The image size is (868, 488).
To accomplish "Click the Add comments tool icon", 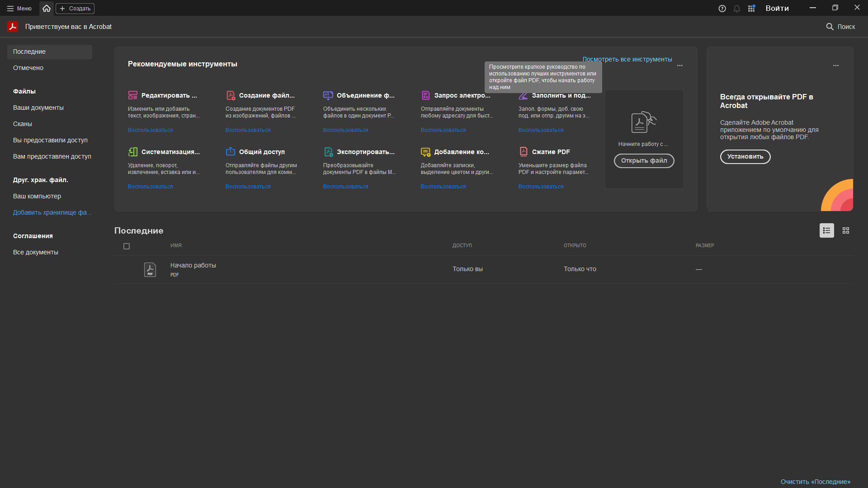I will coord(426,152).
